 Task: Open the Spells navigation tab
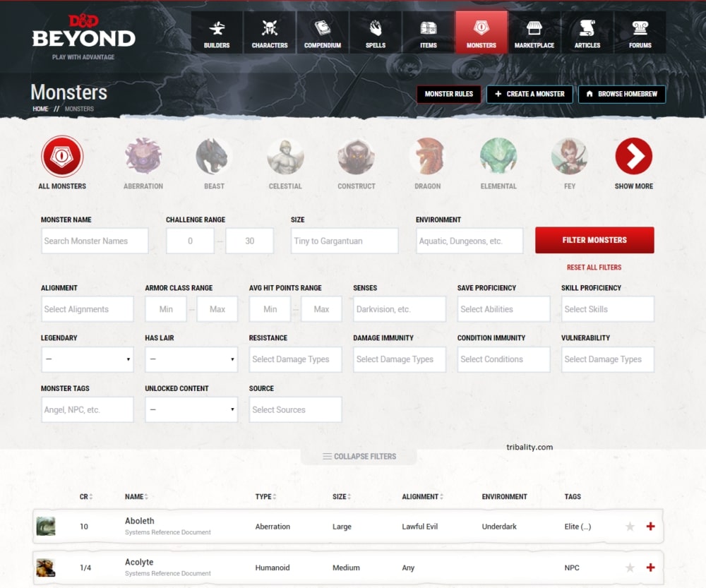pos(376,32)
